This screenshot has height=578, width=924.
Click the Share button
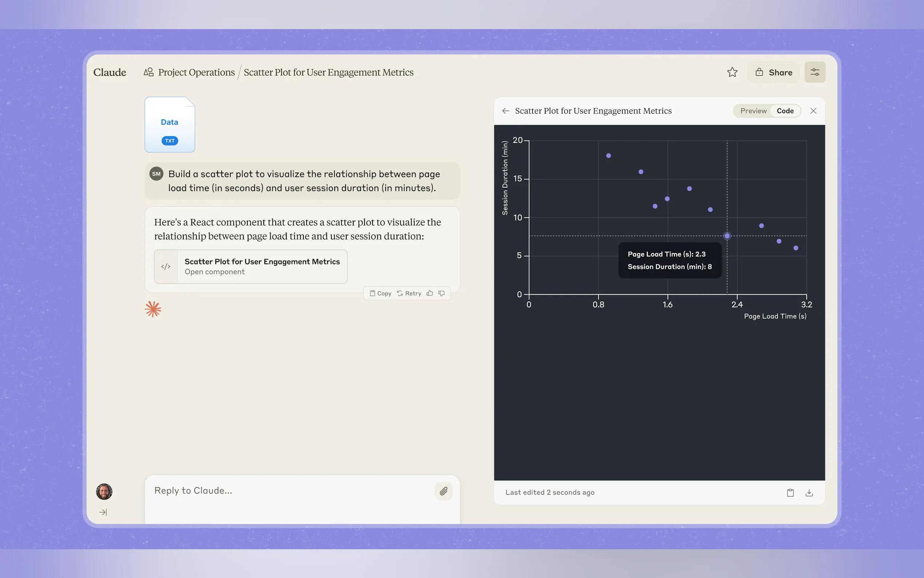(x=773, y=72)
